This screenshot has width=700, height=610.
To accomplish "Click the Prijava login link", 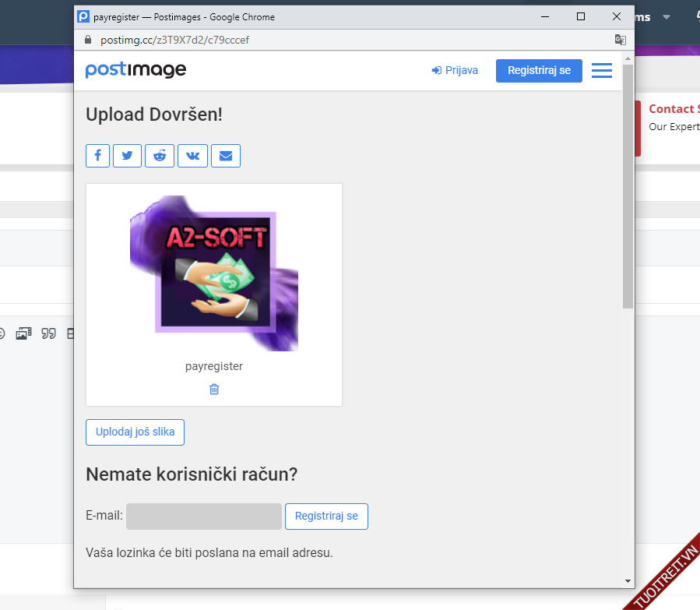I will (455, 70).
